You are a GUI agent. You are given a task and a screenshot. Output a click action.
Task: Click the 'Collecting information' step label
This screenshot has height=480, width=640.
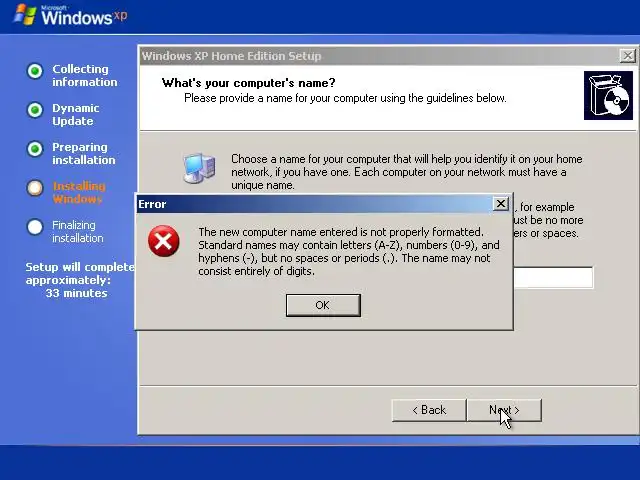tap(84, 76)
